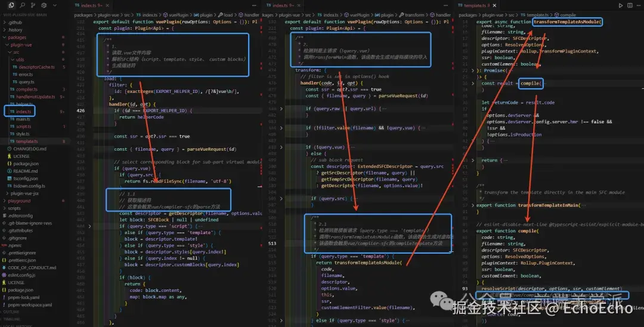This screenshot has width=644, height=327.
Task: Expand the TIMELINE panel section
Action: (x=11, y=319)
